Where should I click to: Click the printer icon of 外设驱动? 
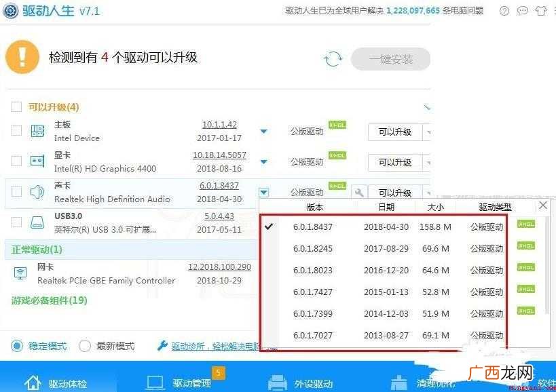click(277, 383)
